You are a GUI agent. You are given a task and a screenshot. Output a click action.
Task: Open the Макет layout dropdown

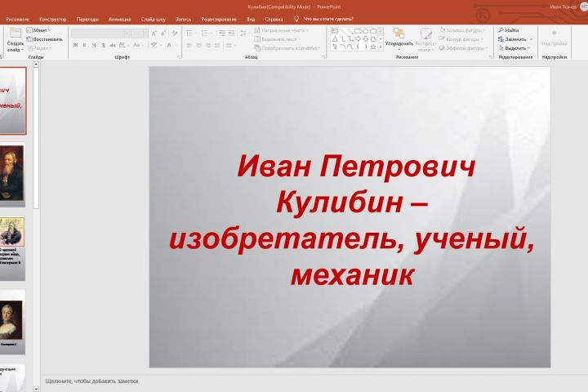(38, 30)
